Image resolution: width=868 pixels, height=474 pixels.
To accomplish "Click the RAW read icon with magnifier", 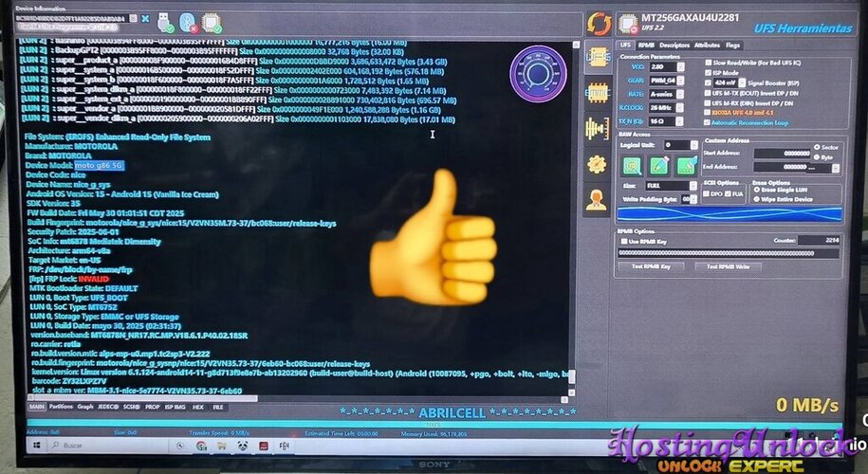I will [x=632, y=165].
